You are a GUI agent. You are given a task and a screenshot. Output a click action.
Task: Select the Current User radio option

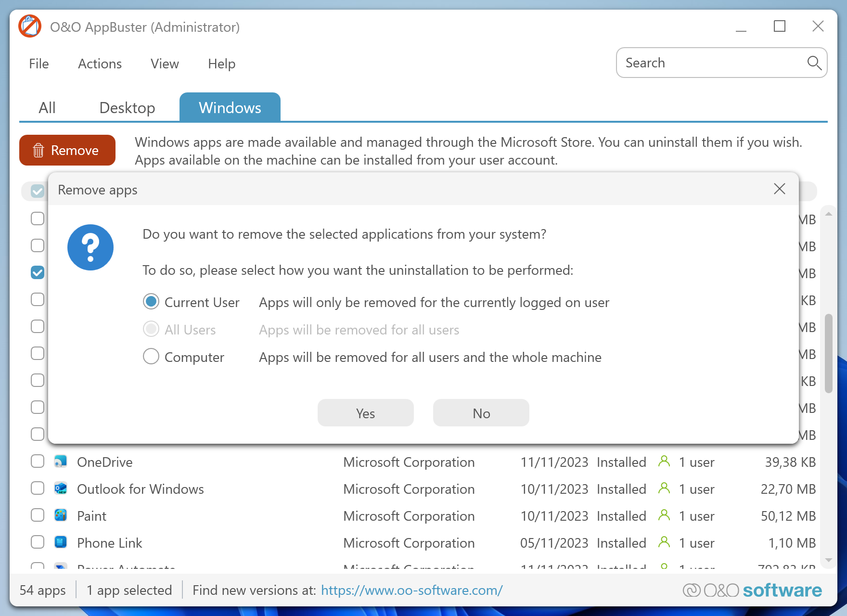tap(151, 302)
